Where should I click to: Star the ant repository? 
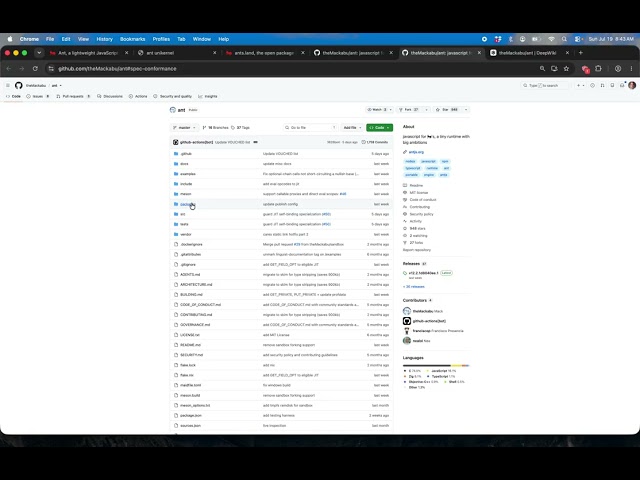[x=447, y=110]
